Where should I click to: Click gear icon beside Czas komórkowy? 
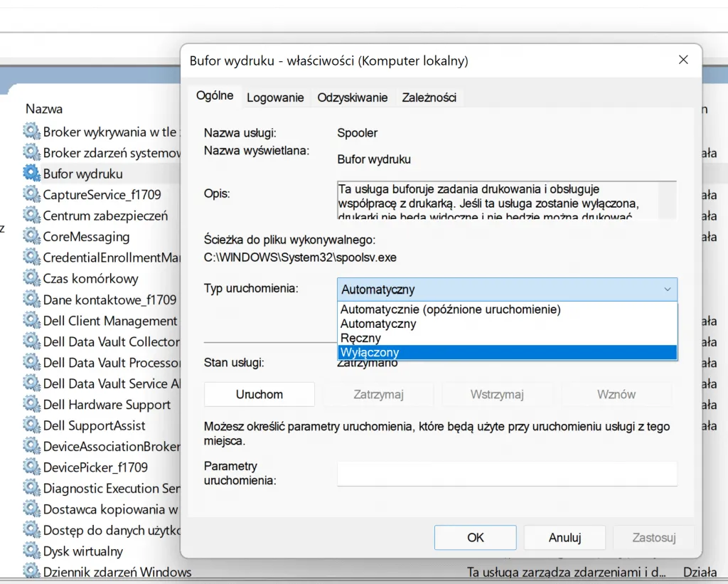[31, 278]
